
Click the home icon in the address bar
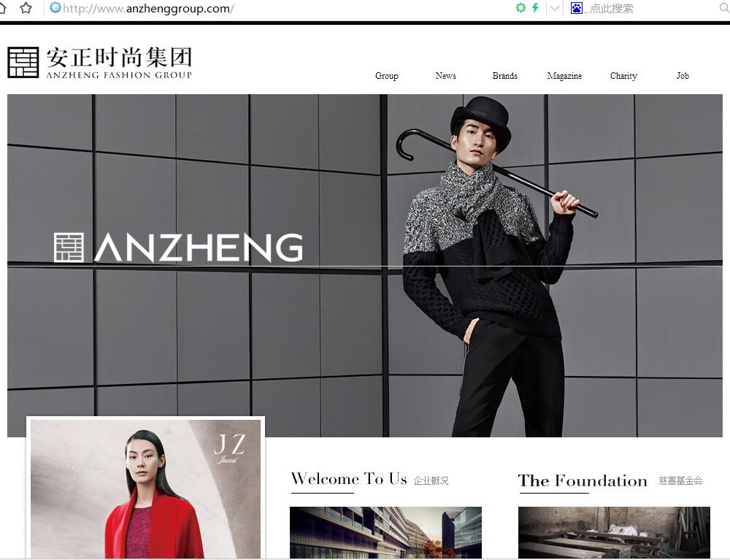(x=2, y=8)
